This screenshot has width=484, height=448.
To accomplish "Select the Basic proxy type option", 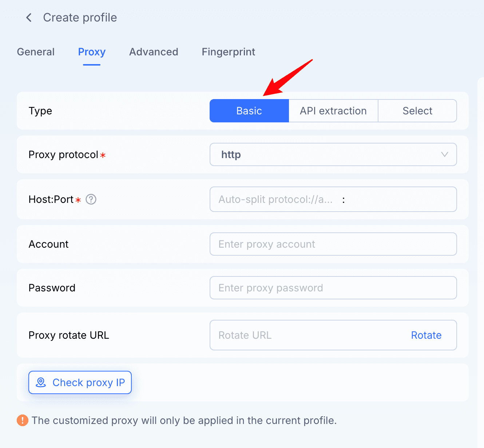I will click(249, 110).
